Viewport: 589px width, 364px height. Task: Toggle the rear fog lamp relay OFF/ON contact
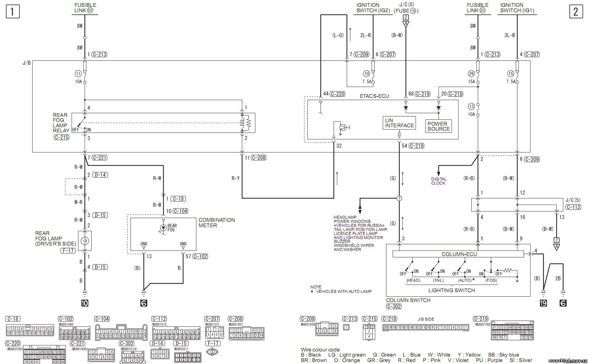click(x=82, y=122)
